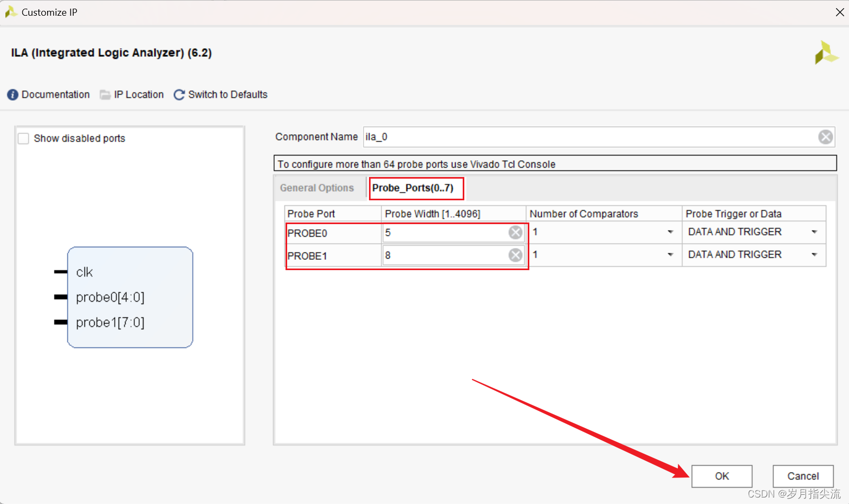Open PROBE1 Probe Trigger or Data dropdown
Image resolution: width=849 pixels, height=504 pixels.
(x=814, y=254)
